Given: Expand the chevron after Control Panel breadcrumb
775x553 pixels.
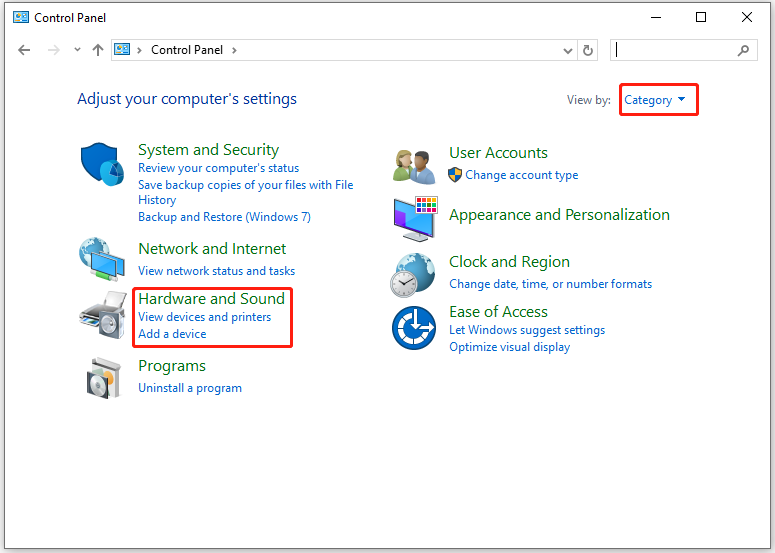Looking at the screenshot, I should (x=234, y=50).
